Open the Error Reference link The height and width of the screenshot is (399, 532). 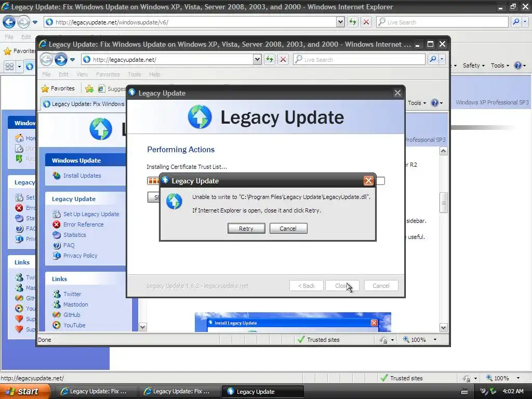(x=84, y=224)
